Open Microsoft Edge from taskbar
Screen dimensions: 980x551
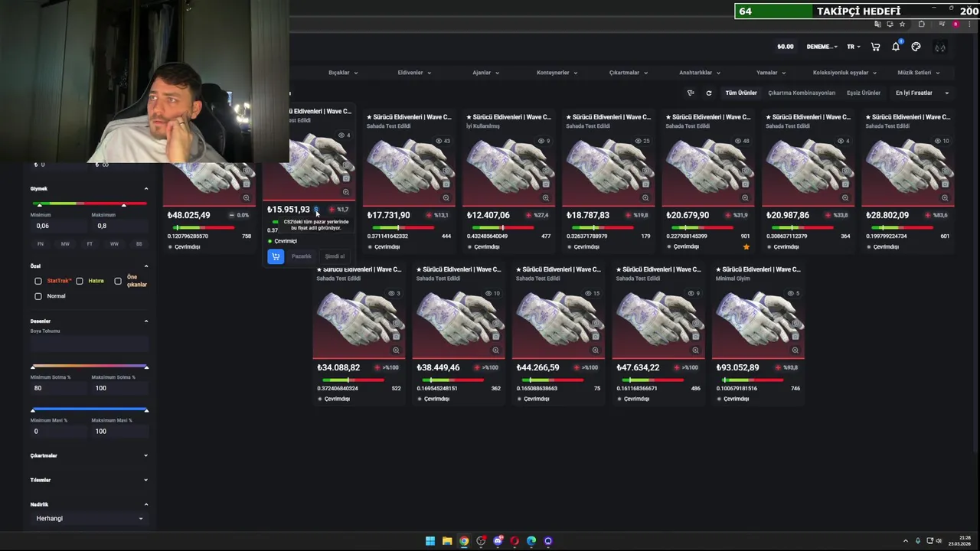tap(531, 541)
